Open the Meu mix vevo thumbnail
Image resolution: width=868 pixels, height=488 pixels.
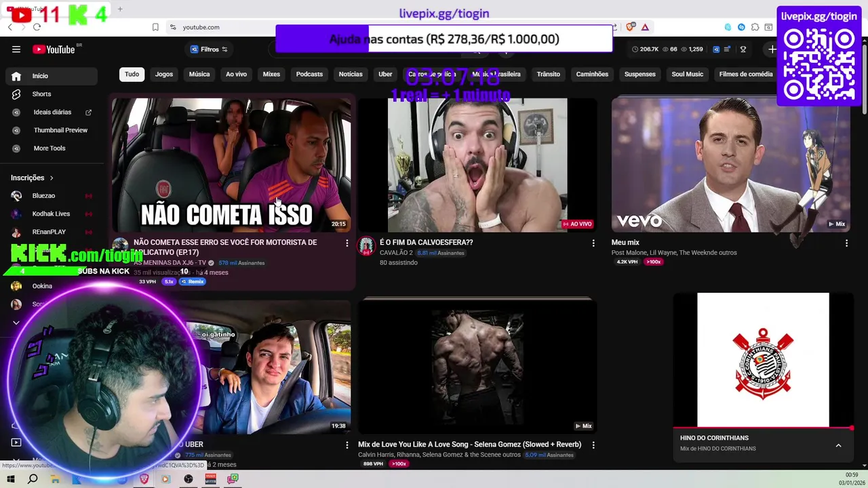[730, 165]
